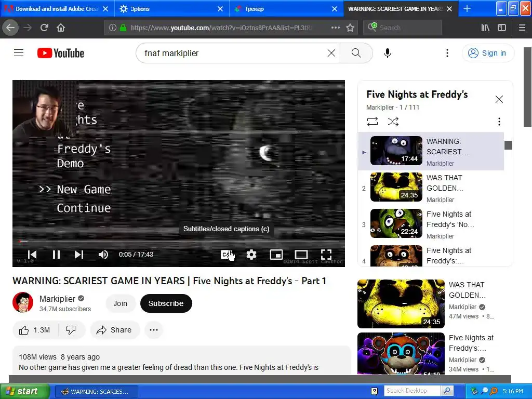The width and height of the screenshot is (532, 399).
Task: Mute the video volume
Action: point(103,255)
